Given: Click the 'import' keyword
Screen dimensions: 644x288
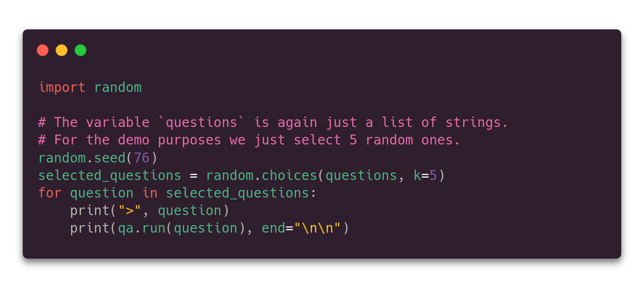Looking at the screenshot, I should [62, 88].
